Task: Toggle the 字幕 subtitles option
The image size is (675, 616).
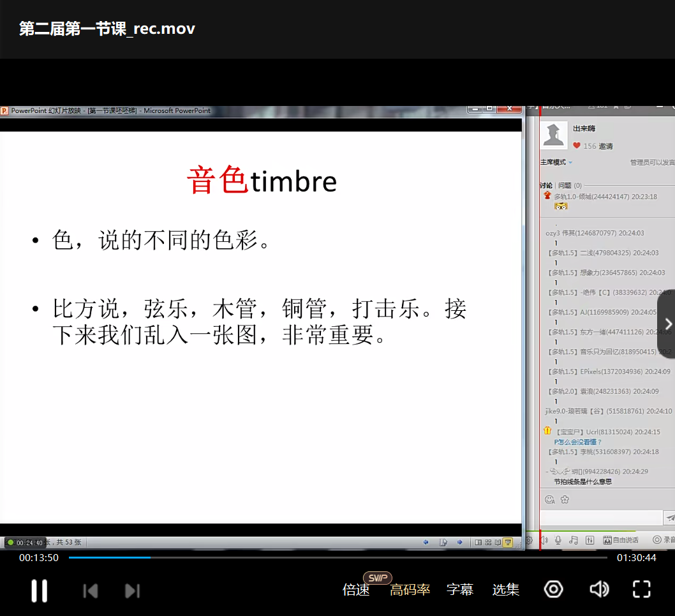Action: coord(460,590)
